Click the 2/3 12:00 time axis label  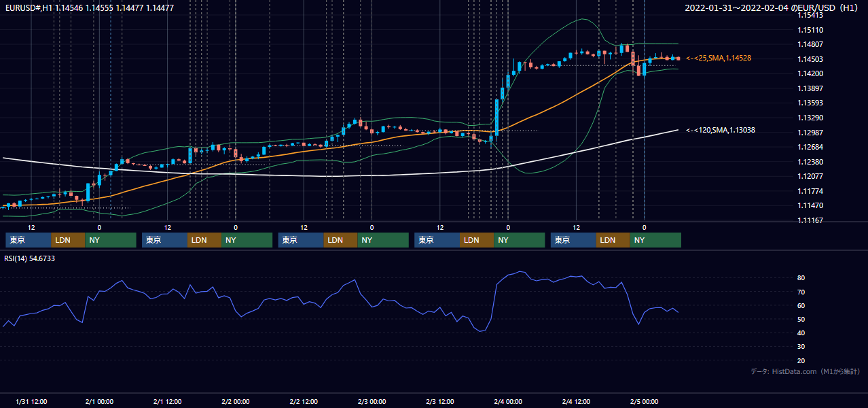point(440,401)
